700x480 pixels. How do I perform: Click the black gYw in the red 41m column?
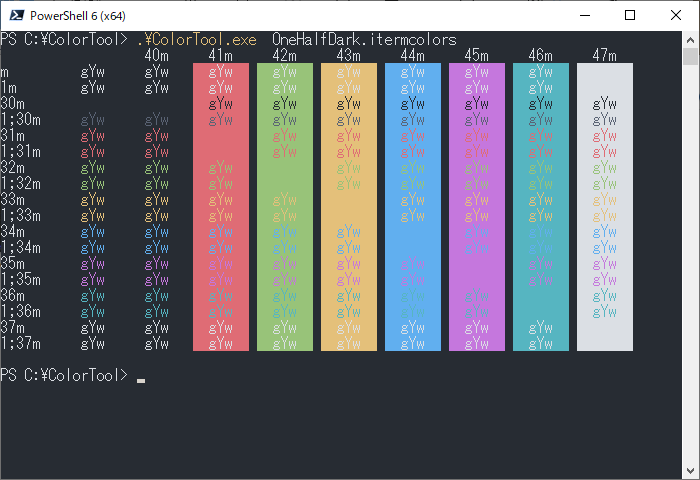tap(221, 104)
